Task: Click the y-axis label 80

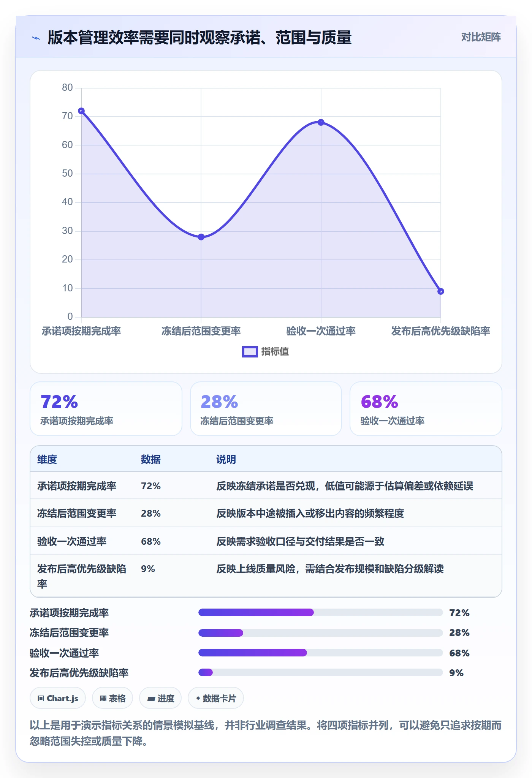Action: pyautogui.click(x=67, y=88)
